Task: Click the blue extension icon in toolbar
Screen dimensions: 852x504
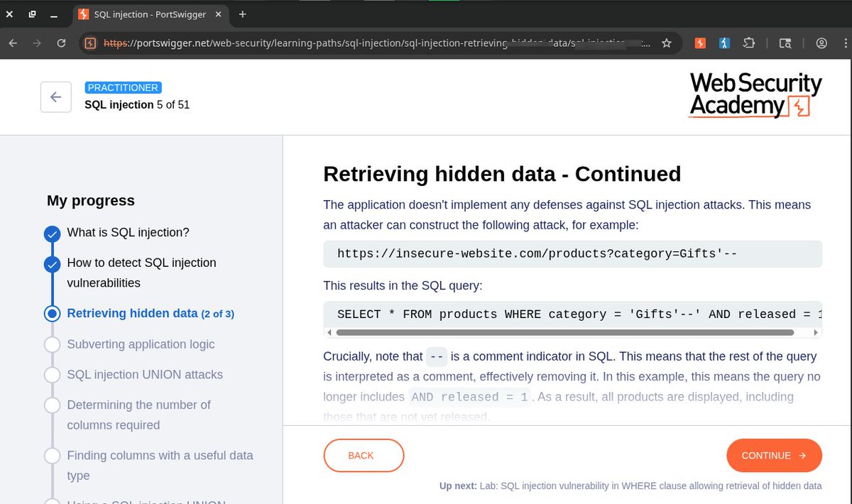Action: pyautogui.click(x=724, y=43)
